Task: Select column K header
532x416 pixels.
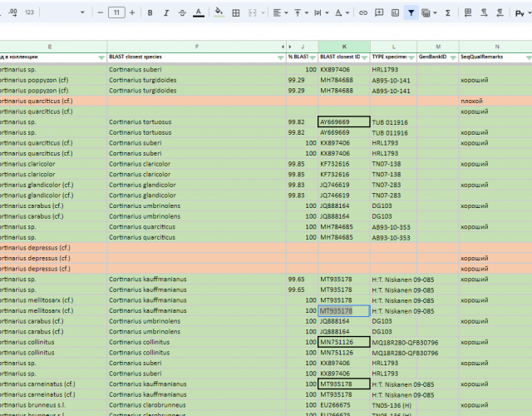Action: [343, 47]
